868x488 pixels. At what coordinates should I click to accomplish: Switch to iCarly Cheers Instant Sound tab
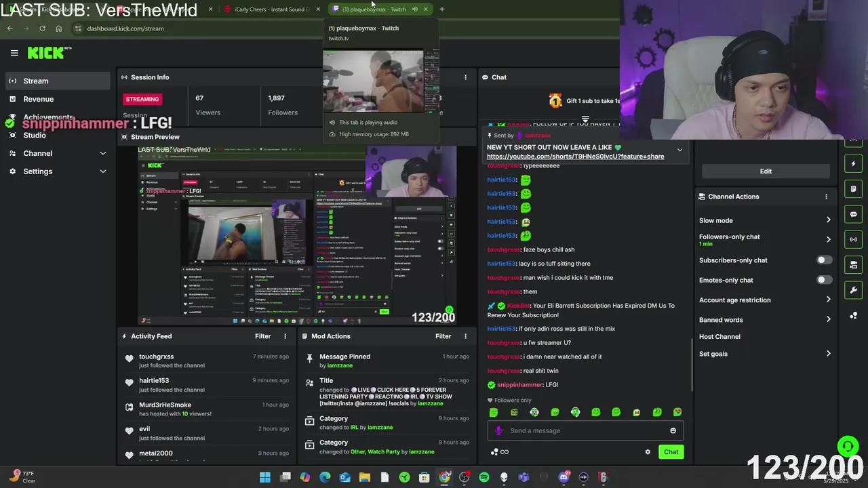(271, 9)
